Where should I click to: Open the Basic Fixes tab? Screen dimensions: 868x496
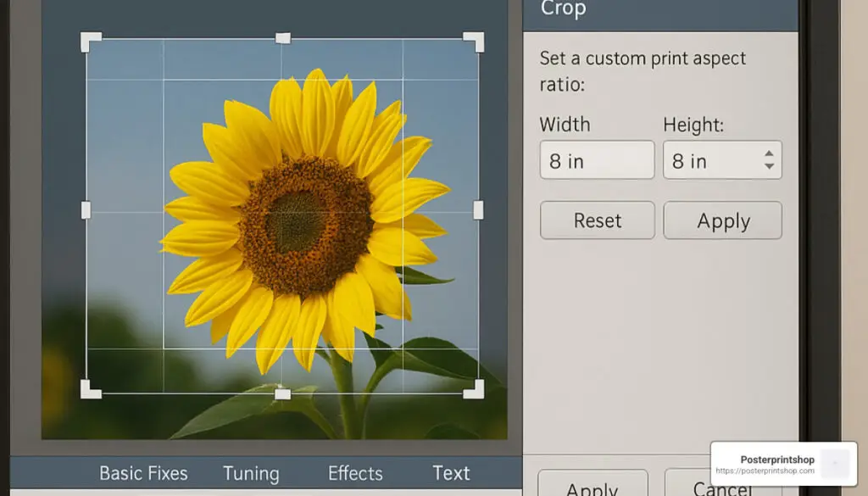tap(143, 473)
